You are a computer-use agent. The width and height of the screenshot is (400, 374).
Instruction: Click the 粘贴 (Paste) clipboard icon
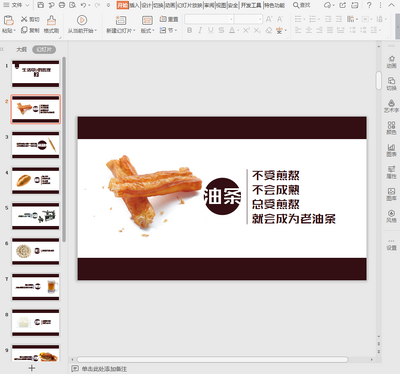[9, 20]
